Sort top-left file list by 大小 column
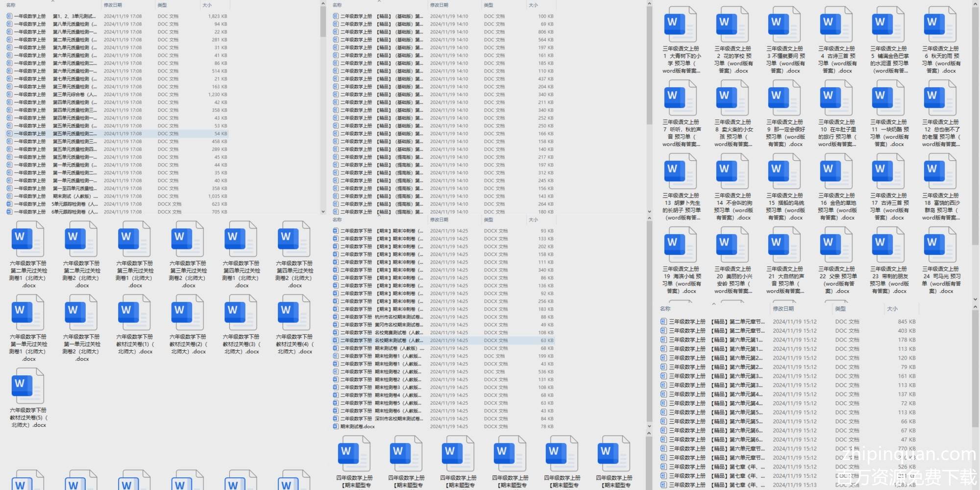This screenshot has height=490, width=980. point(207,5)
